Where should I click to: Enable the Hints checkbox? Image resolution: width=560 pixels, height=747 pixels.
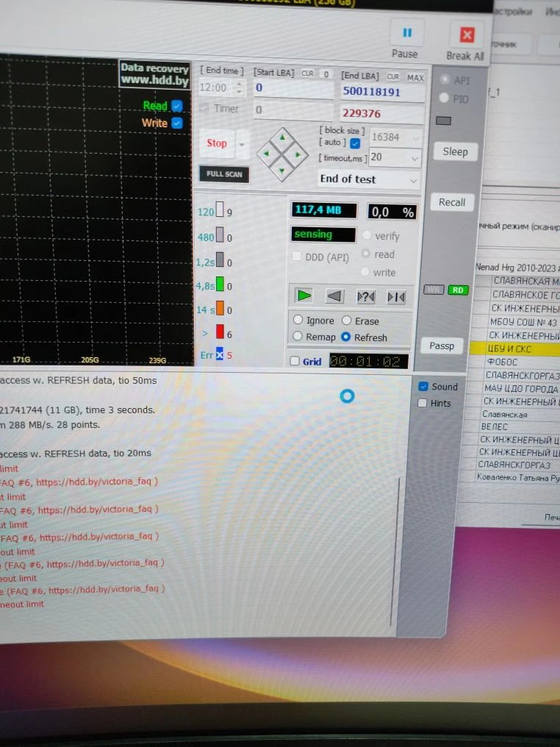point(422,403)
